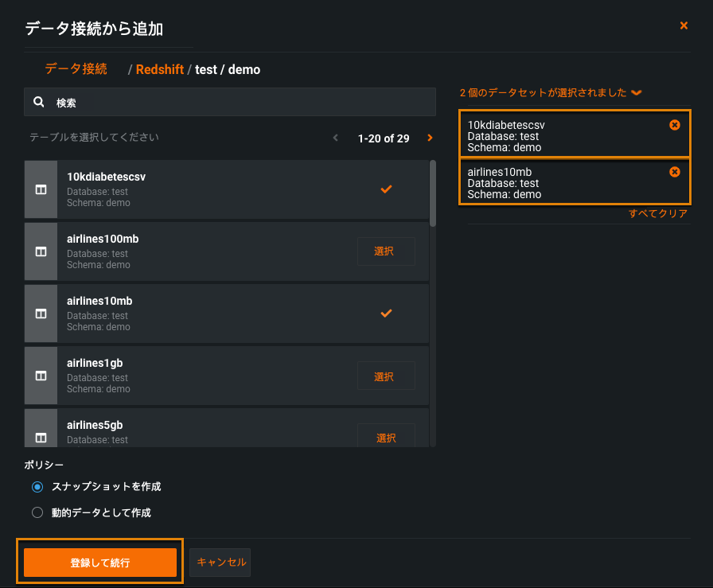Go to previous page of tables
Viewport: 713px width, 588px height.
336,138
